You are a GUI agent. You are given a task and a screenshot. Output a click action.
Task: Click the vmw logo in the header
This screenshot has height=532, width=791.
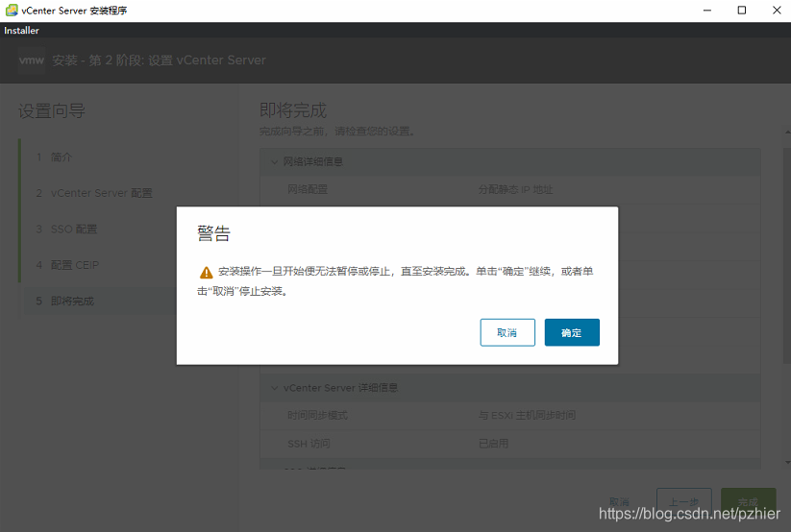point(32,60)
